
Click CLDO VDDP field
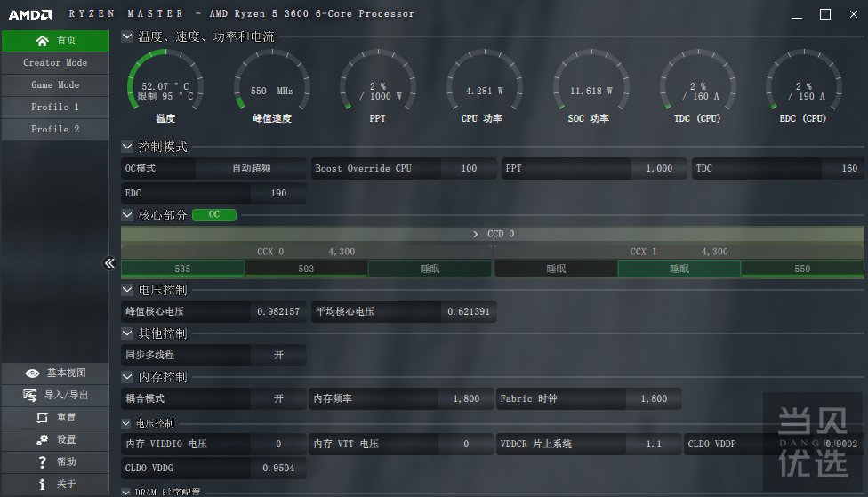coord(774,444)
